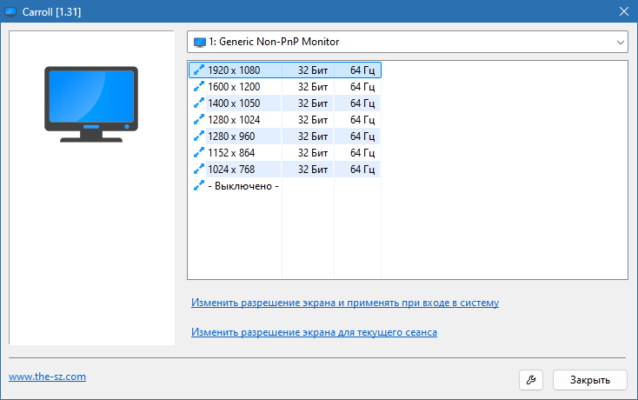Click 32 Бит in the 1024 x 768 row
The width and height of the screenshot is (638, 400).
(x=312, y=169)
